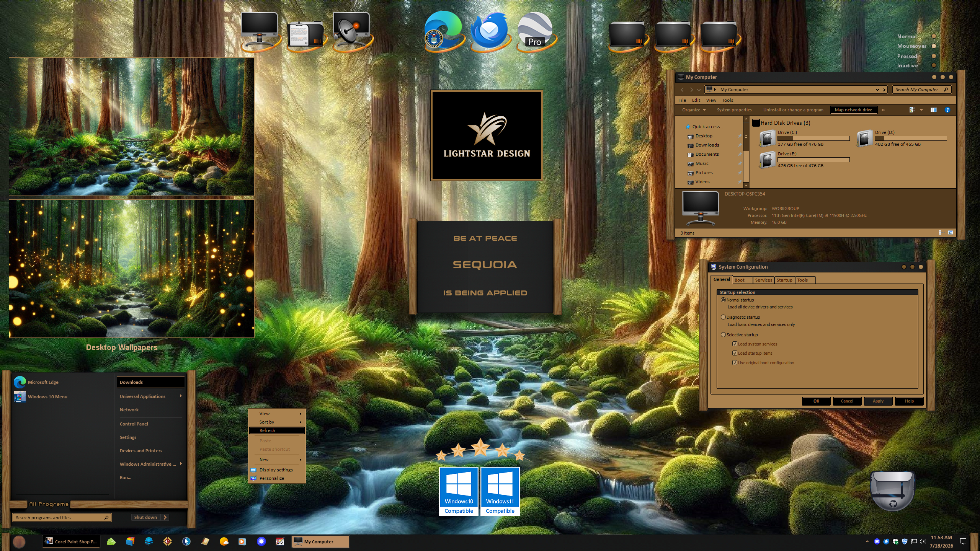Viewport: 980px width, 551px height.
Task: Open the Recycle Bin desktop icon
Action: pyautogui.click(x=893, y=491)
